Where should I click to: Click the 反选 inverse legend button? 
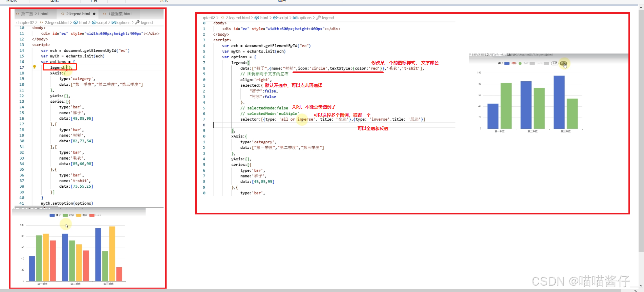[563, 63]
